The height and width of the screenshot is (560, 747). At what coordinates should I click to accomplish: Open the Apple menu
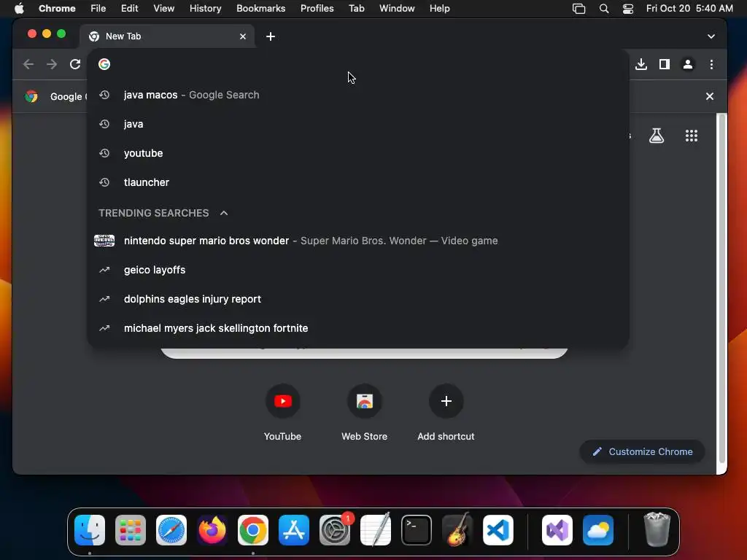point(19,8)
